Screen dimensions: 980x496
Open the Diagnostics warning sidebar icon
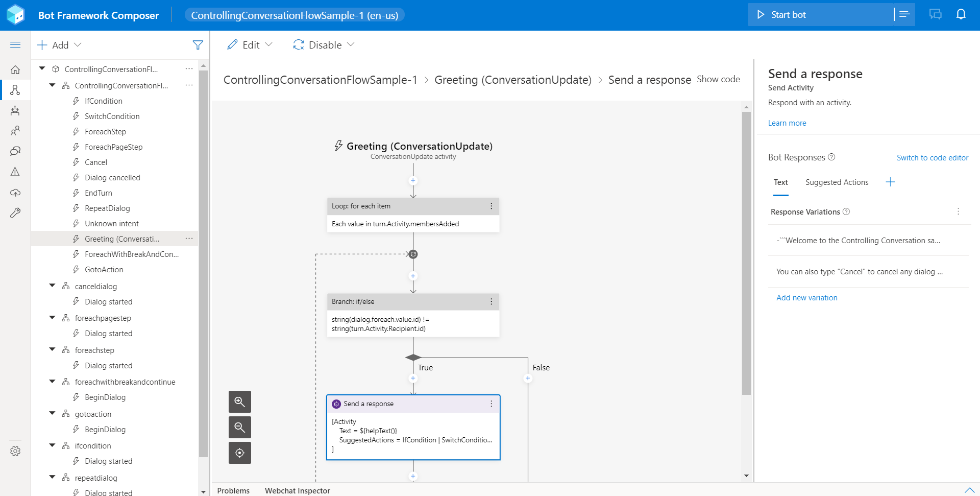[x=15, y=172]
